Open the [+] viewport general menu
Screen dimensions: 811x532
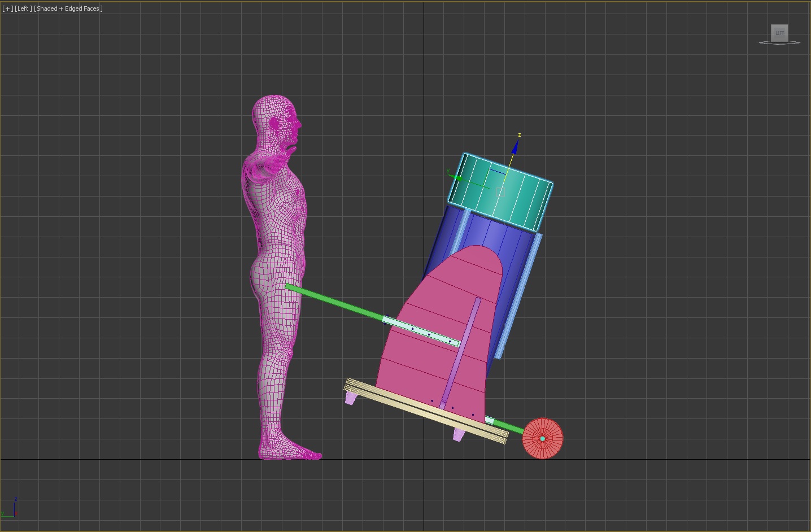coord(7,8)
